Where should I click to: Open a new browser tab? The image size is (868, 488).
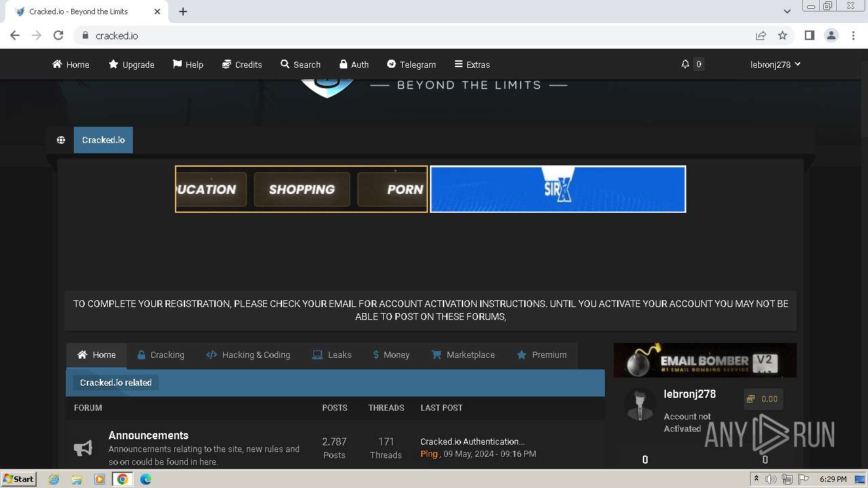(x=183, y=12)
